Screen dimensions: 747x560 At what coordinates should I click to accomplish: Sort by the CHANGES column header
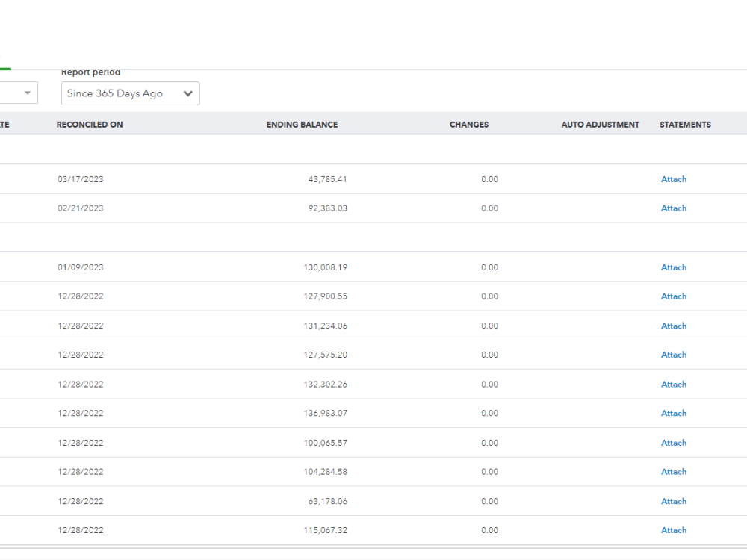(469, 125)
